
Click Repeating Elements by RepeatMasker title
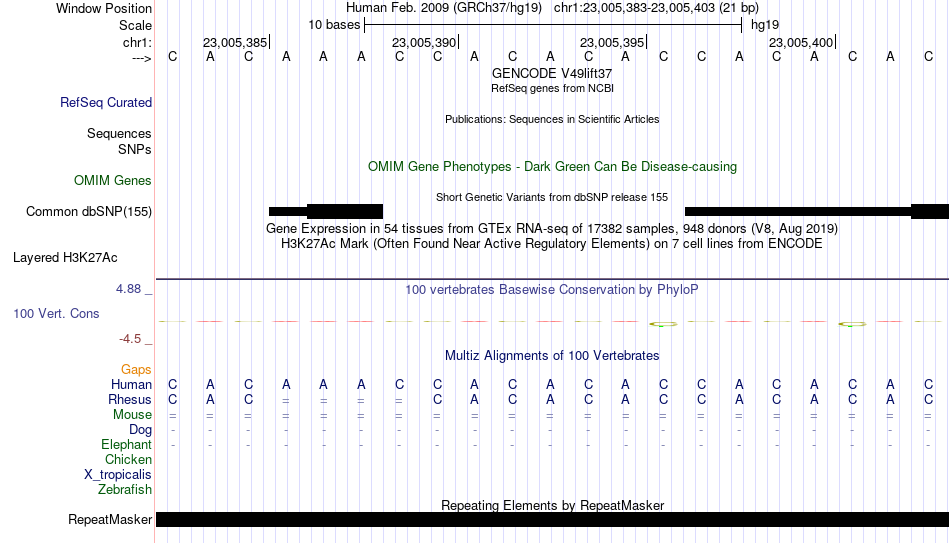pos(552,505)
